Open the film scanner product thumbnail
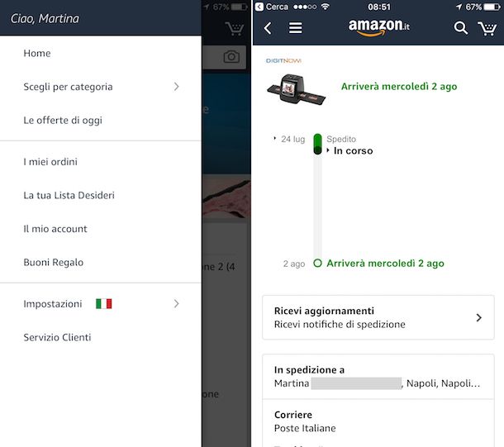504x447 pixels. [297, 89]
